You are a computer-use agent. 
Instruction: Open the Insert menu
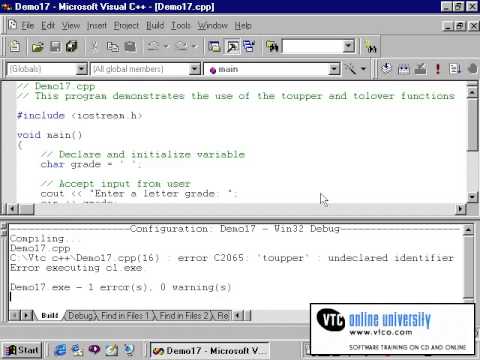[97, 26]
